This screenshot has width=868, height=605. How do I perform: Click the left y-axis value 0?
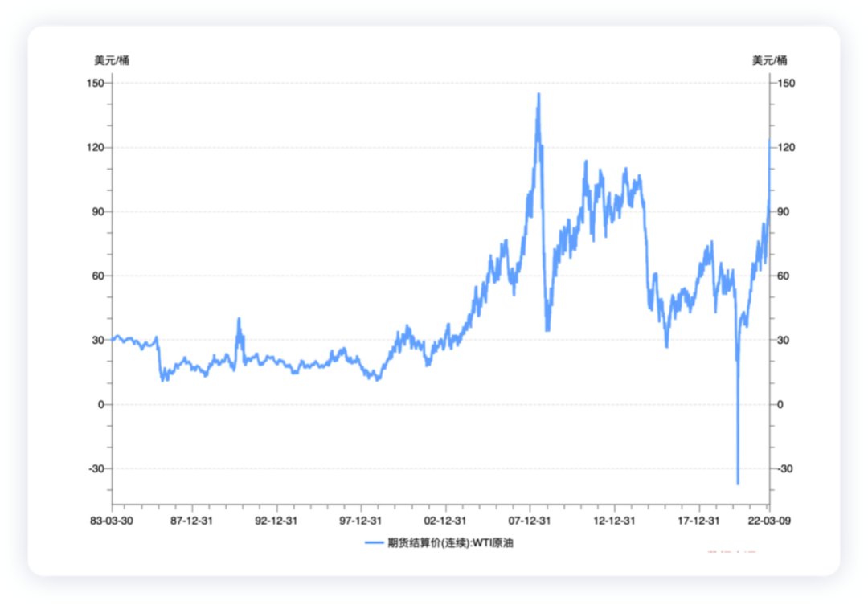coord(100,405)
